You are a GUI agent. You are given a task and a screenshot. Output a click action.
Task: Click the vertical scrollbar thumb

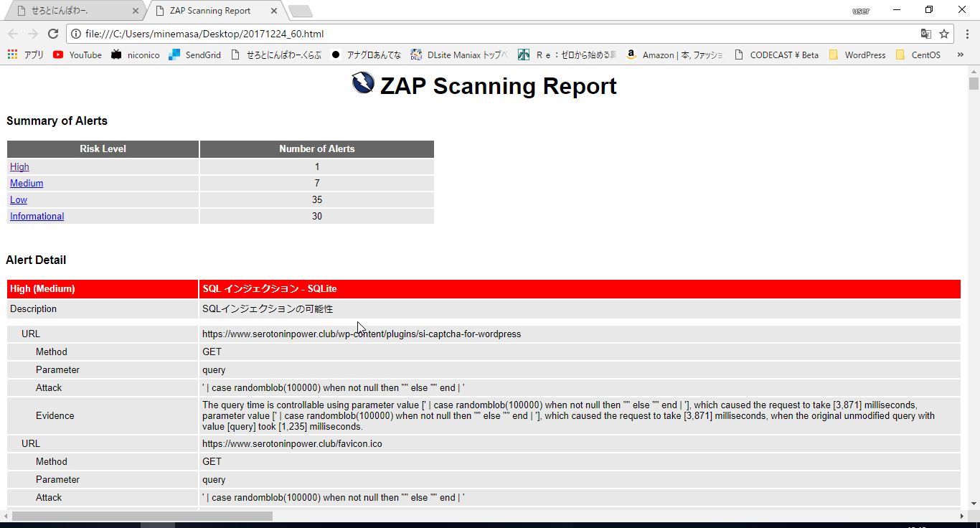[974, 83]
